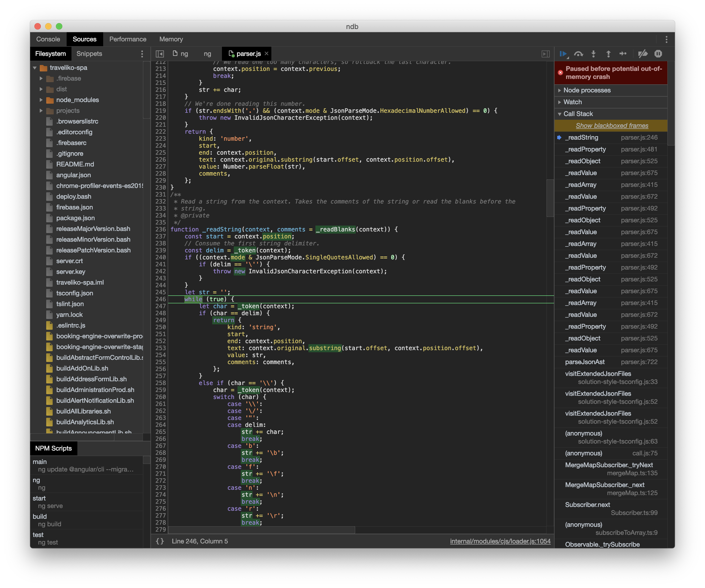Viewport: 705px width, 588px height.
Task: Open the Snippets tab
Action: pyautogui.click(x=89, y=54)
